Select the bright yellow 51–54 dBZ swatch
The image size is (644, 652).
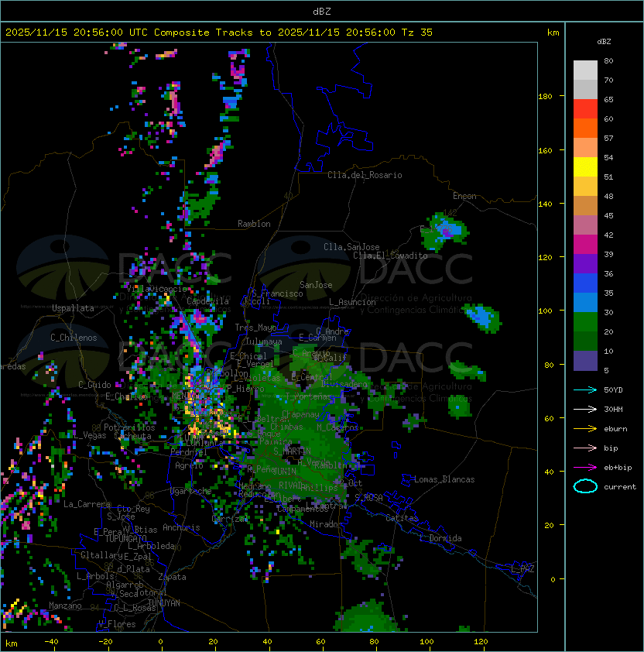(585, 167)
